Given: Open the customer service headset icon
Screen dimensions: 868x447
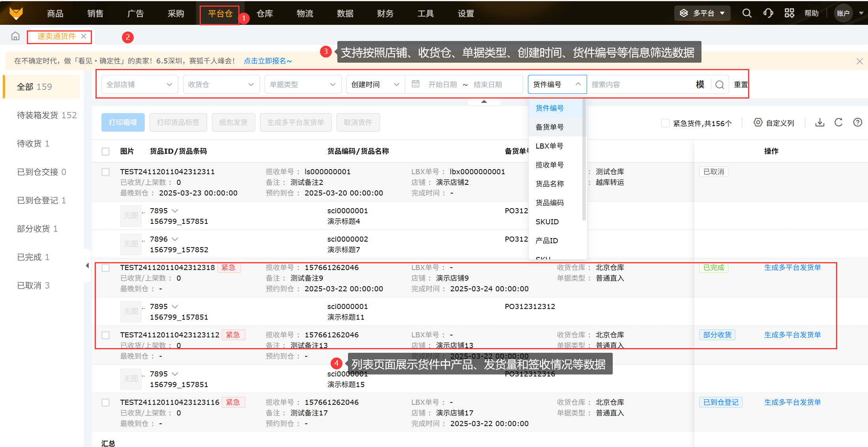Looking at the screenshot, I should 768,13.
